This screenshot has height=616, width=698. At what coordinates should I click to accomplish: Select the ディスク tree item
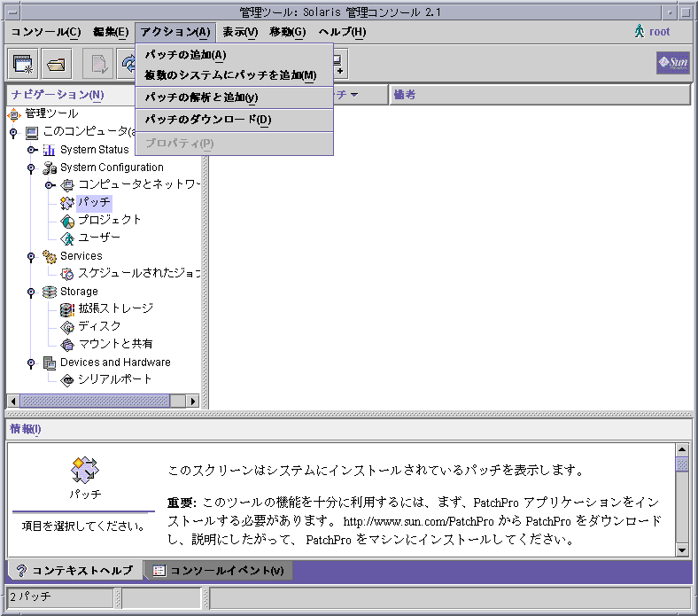(99, 326)
